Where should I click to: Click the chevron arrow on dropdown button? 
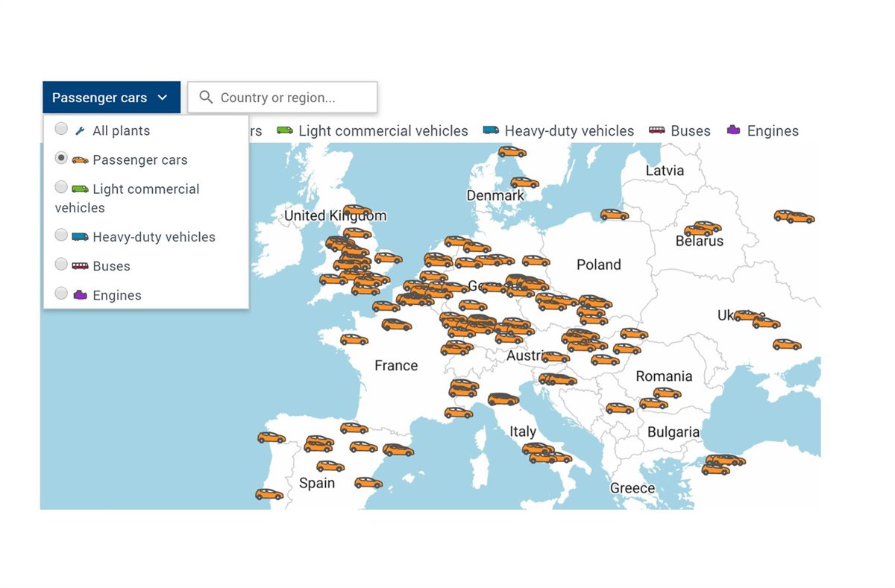point(163,98)
